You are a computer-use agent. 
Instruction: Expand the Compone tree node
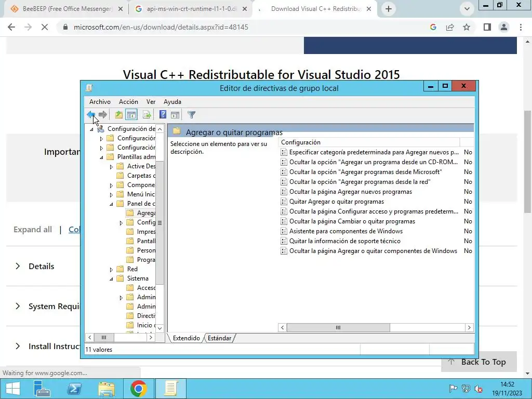click(111, 185)
